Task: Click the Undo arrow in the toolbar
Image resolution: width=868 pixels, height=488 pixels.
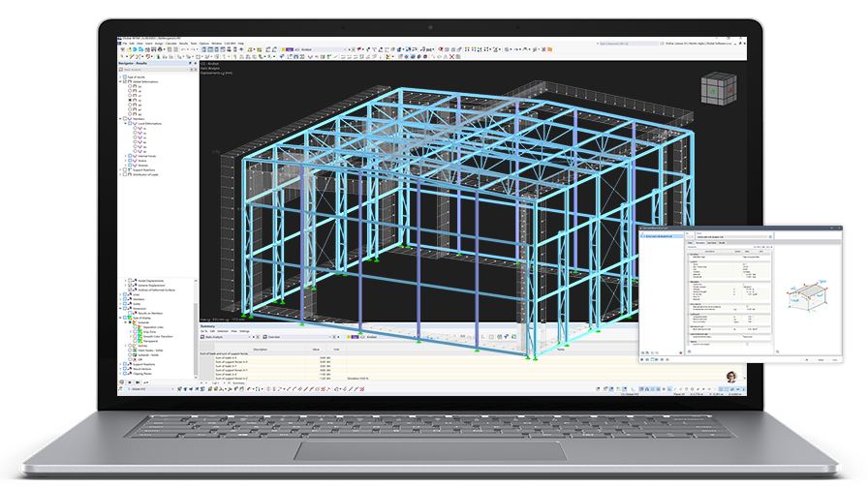Action: point(182,49)
